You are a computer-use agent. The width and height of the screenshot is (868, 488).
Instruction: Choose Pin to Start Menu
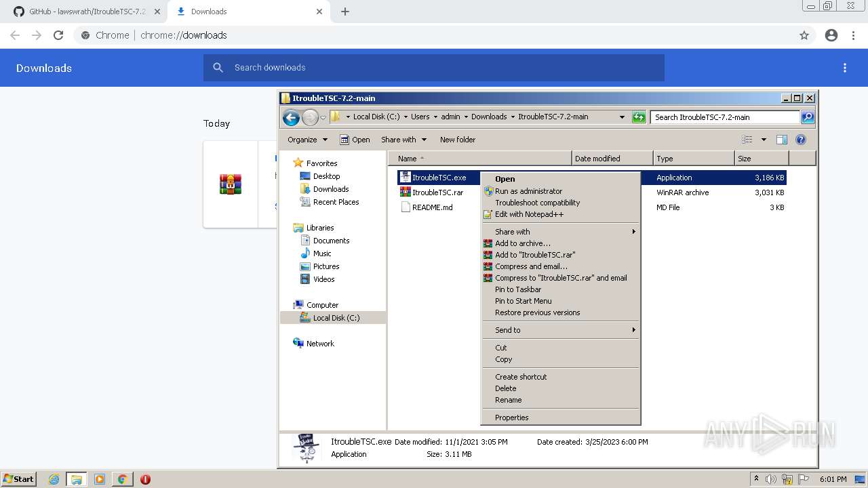coord(561,301)
